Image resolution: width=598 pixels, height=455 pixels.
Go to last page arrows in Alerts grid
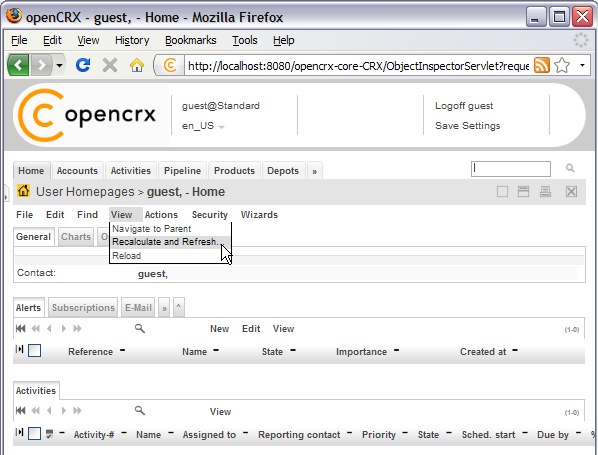click(x=77, y=328)
